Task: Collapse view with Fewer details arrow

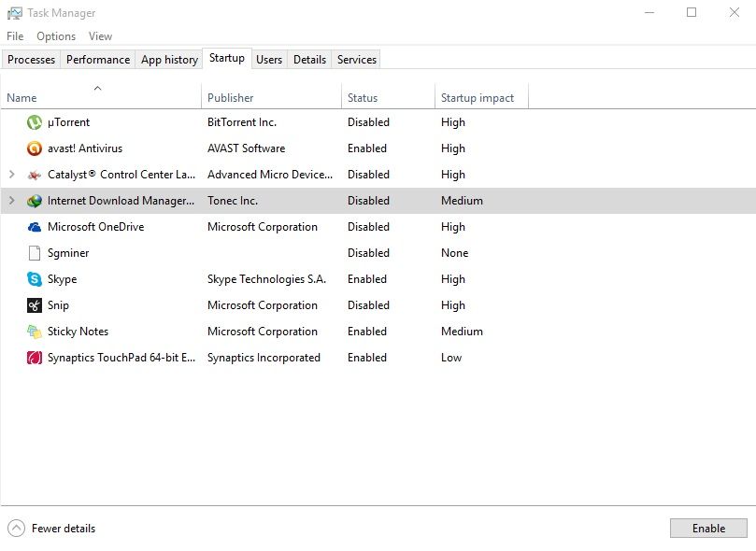Action: [16, 528]
